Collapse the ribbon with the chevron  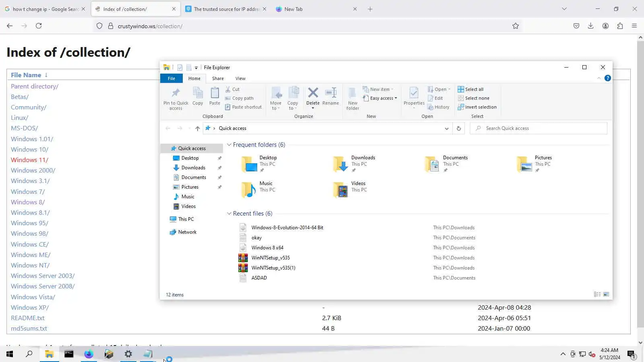(x=599, y=78)
